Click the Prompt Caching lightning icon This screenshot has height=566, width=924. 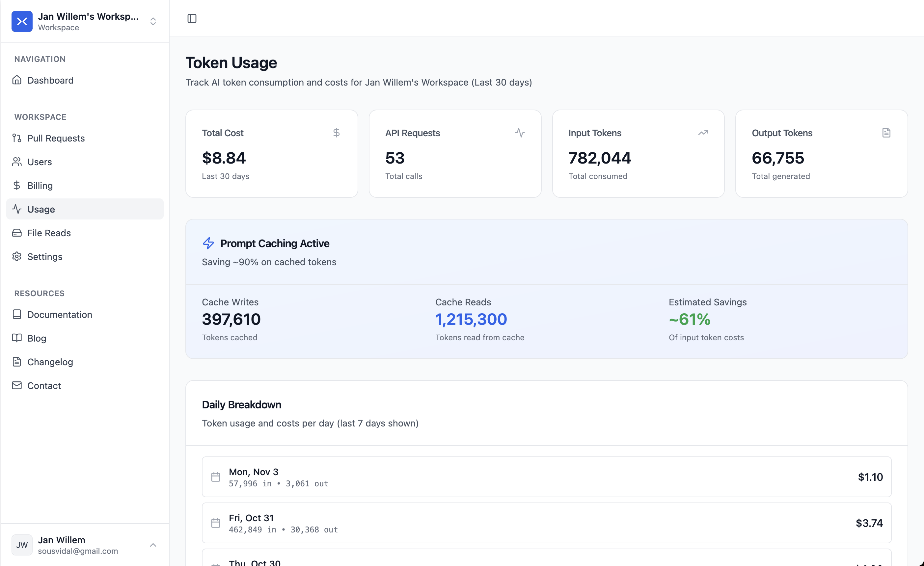[208, 243]
